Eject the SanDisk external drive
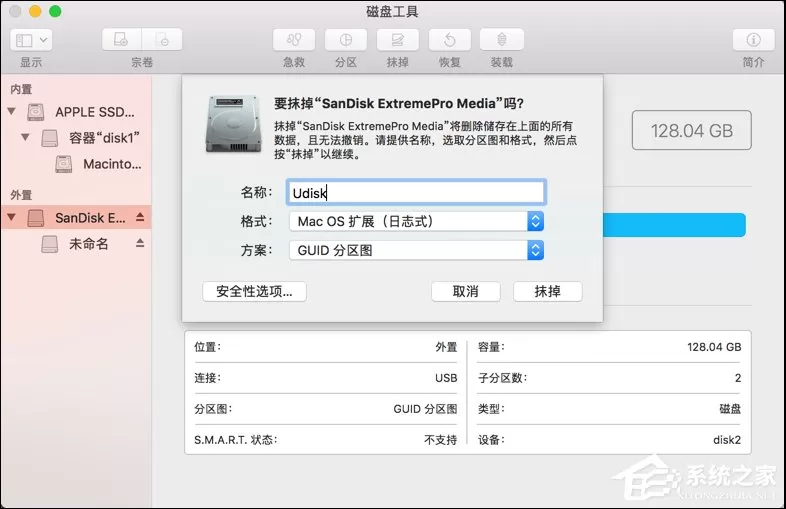 (x=140, y=217)
